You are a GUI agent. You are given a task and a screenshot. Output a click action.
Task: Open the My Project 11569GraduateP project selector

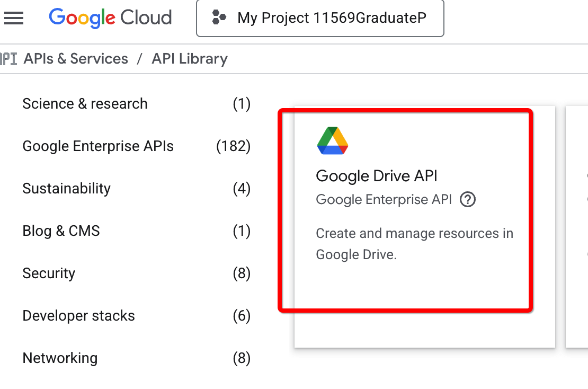(320, 18)
